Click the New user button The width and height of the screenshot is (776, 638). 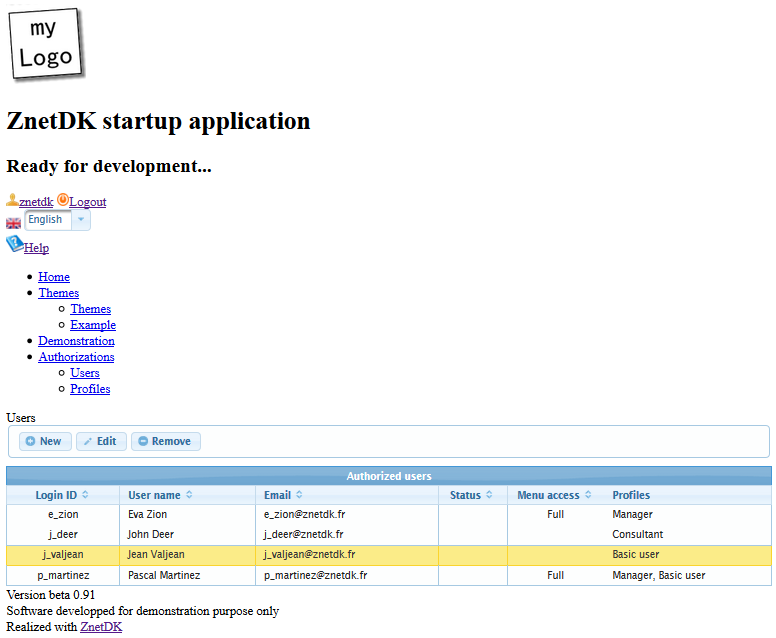point(45,441)
